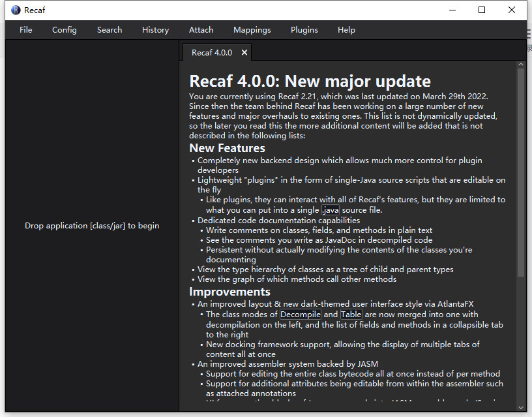Open the Config menu

pos(65,30)
